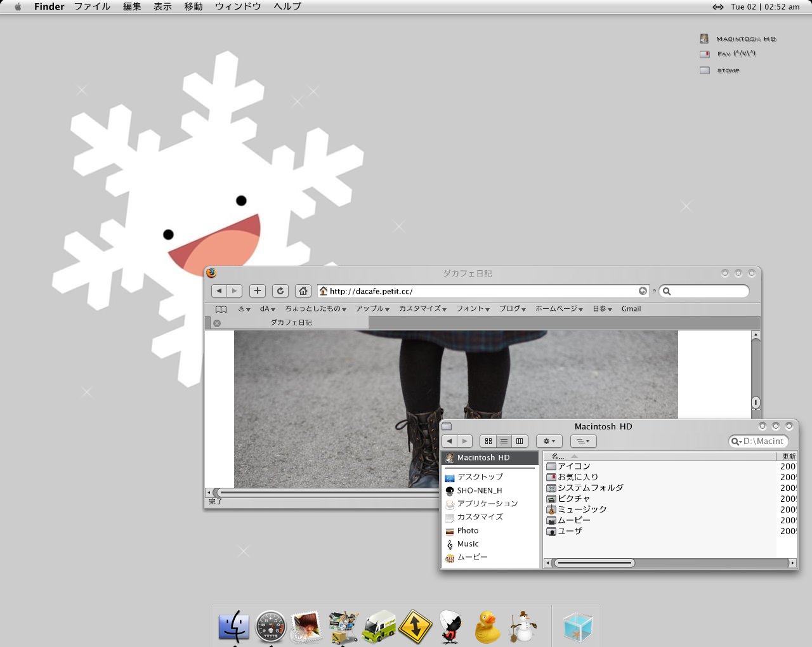Open the Macintosh HD desktop icon

[738, 39]
